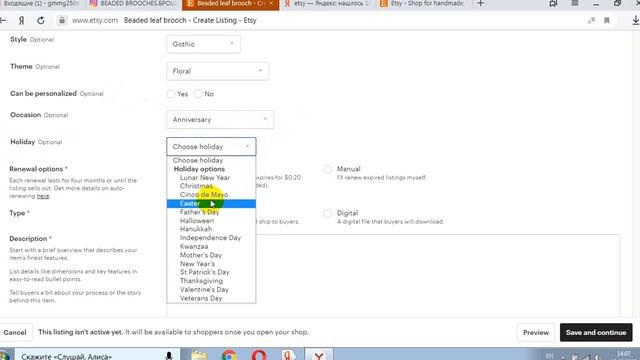This screenshot has height=360, width=640.
Task: Choose the Digital type radio button
Action: tap(327, 213)
